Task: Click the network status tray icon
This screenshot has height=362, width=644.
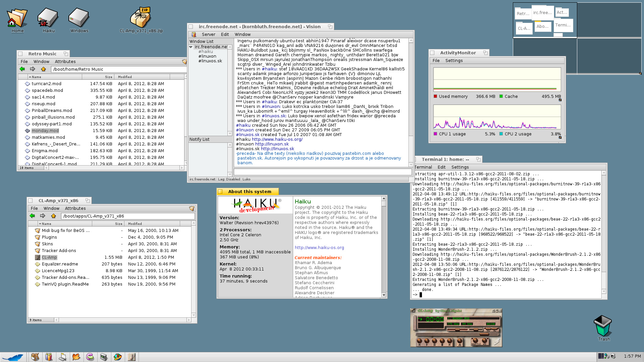Action: coord(607,356)
